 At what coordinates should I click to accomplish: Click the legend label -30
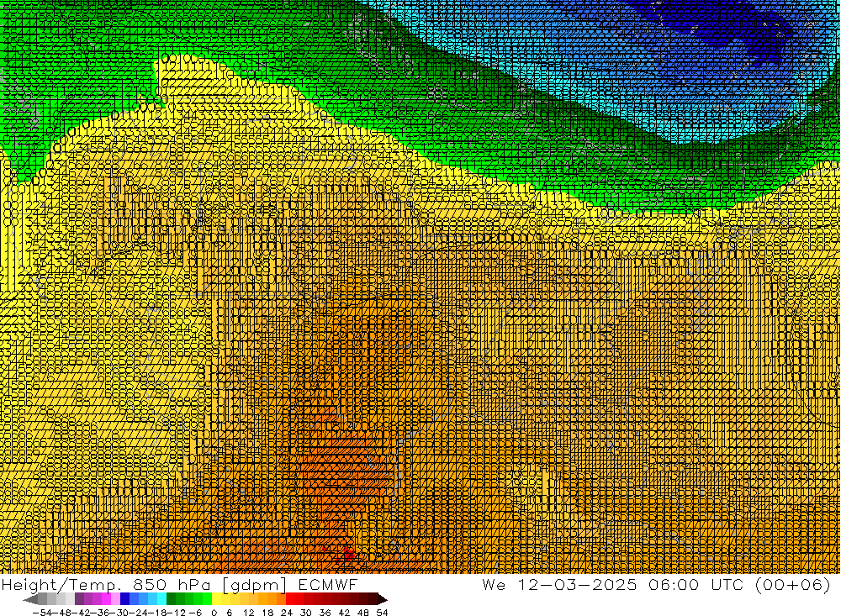coord(120,613)
